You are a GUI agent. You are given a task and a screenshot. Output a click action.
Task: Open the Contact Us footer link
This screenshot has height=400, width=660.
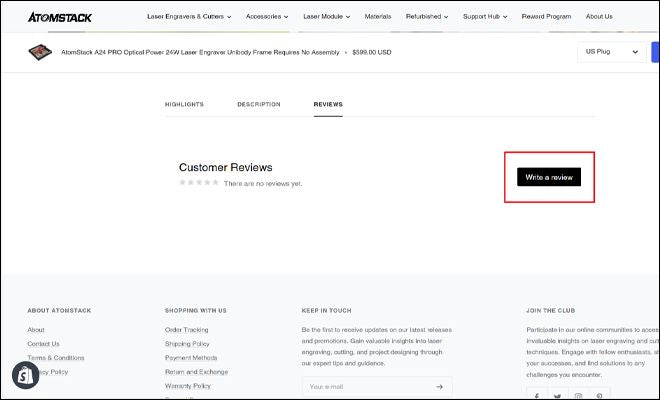click(43, 343)
